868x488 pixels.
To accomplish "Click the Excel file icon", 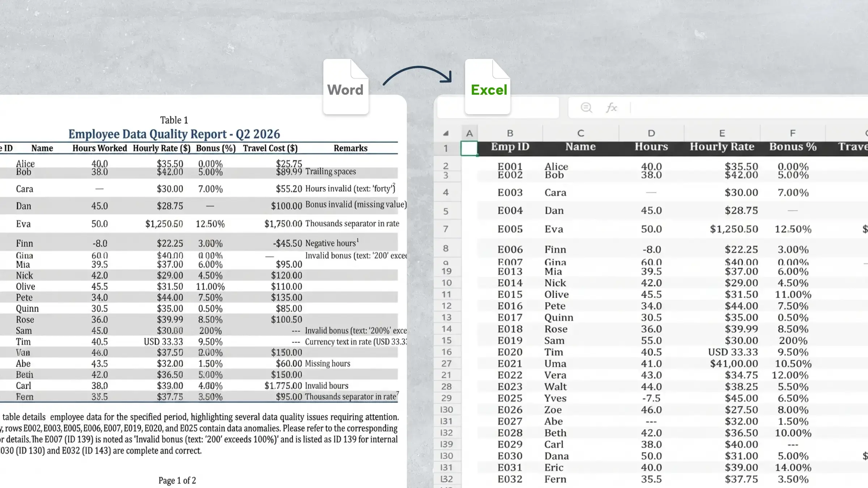I will click(488, 87).
